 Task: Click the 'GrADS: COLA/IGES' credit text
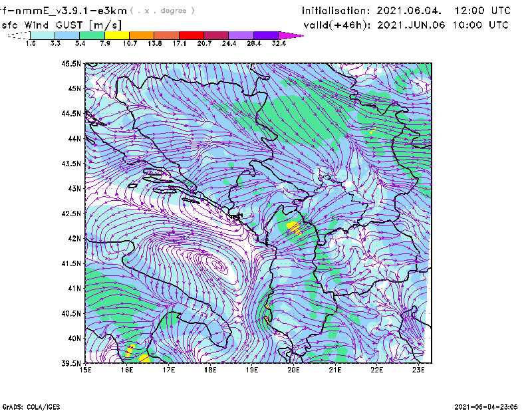point(31,407)
